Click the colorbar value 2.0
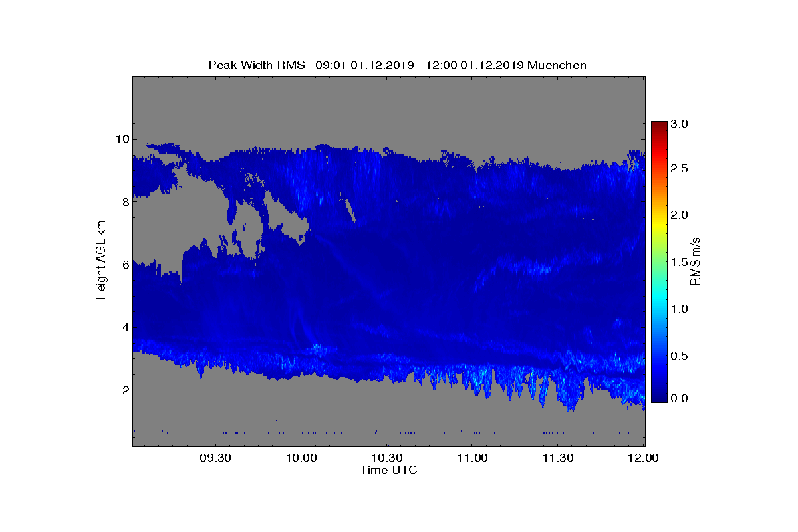Image resolution: width=798 pixels, height=532 pixels. [x=680, y=215]
